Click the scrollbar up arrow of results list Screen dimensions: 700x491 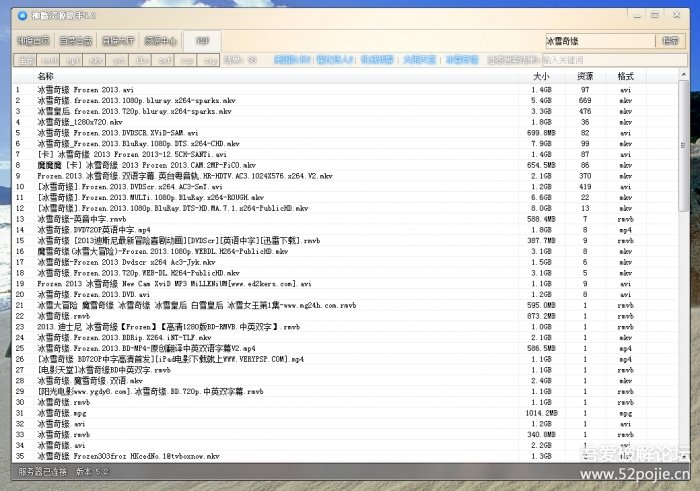click(683, 74)
